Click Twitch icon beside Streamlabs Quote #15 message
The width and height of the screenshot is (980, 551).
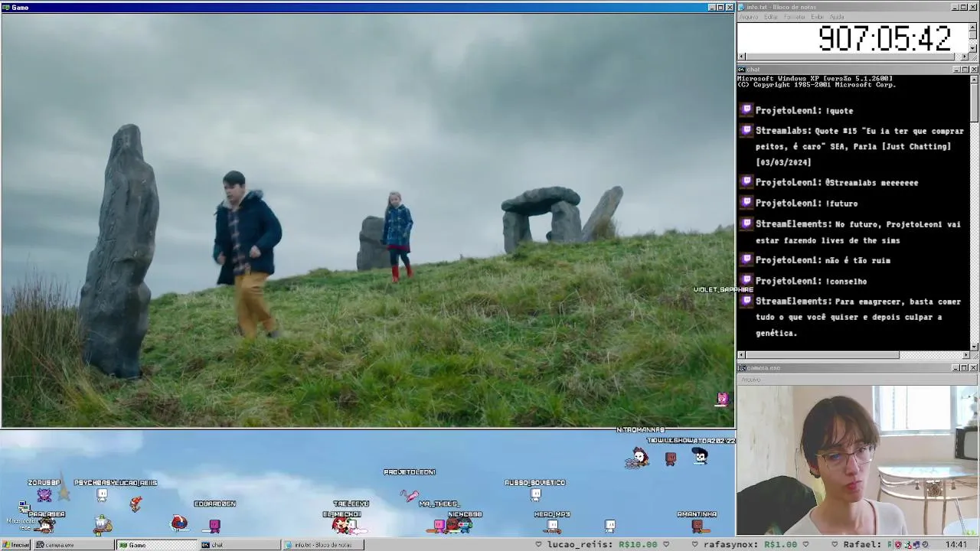click(x=746, y=131)
